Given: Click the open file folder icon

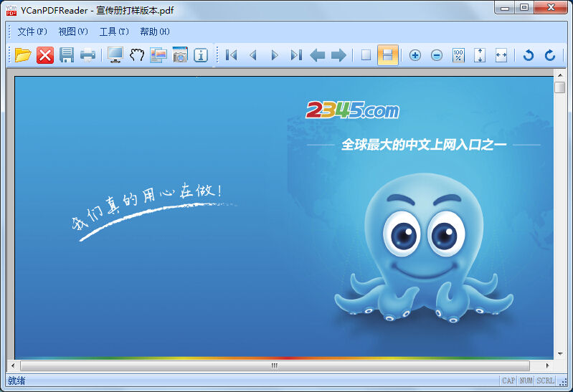Looking at the screenshot, I should [23, 55].
